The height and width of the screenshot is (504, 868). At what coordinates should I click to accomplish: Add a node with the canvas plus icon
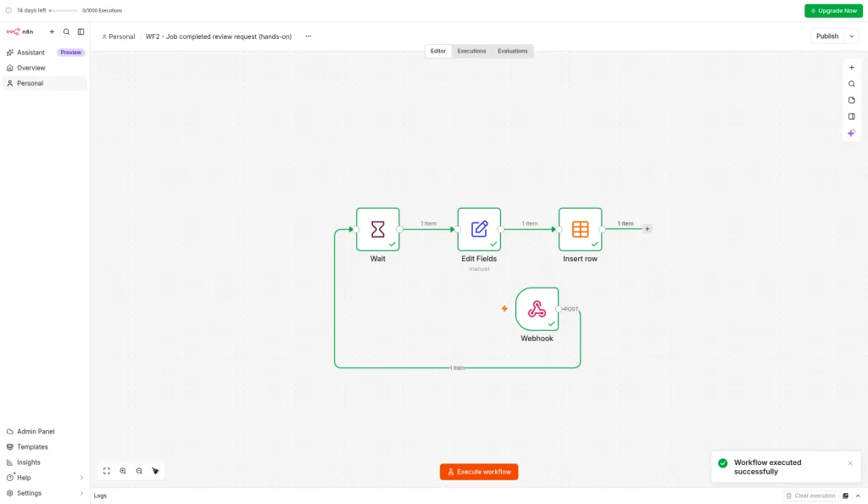[851, 68]
